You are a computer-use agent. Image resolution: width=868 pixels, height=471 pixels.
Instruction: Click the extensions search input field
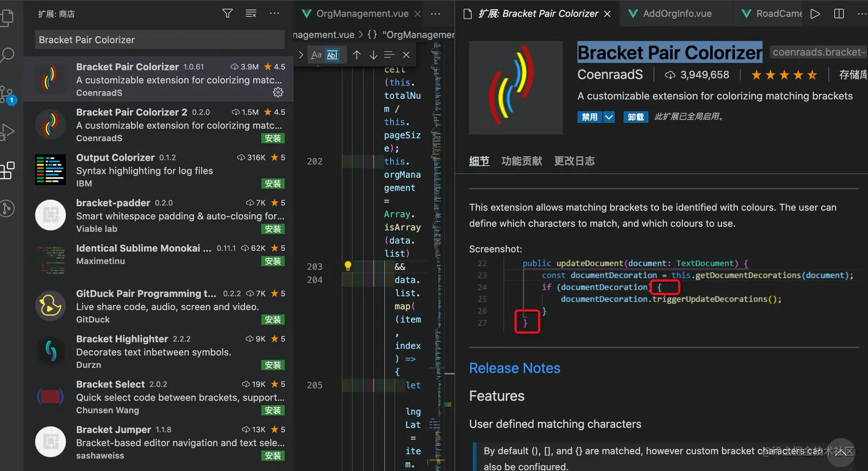click(x=160, y=40)
